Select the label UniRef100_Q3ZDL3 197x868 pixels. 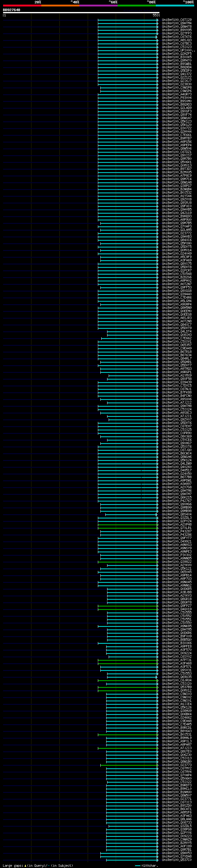(x=176, y=518)
